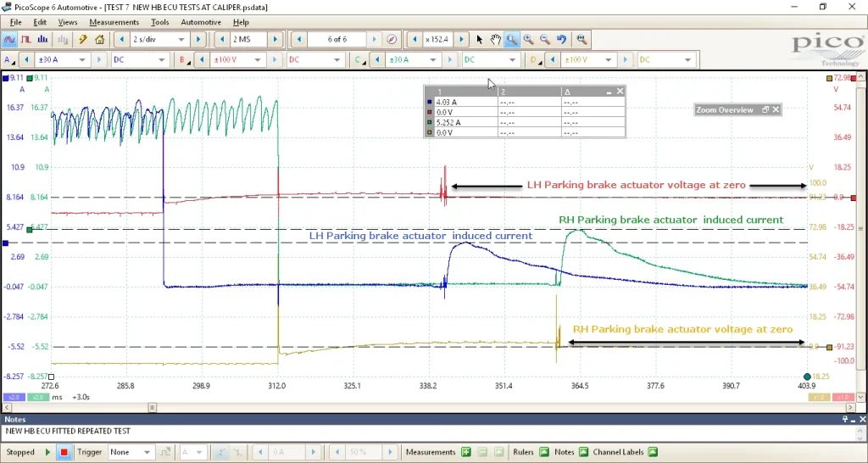Open the Automotive menu
This screenshot has width=868, height=463.
tap(201, 22)
